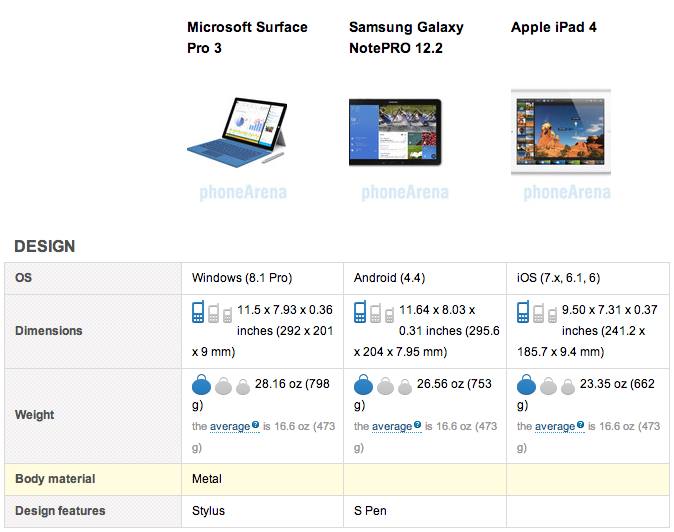Click the blue weight icon for Surface Pro 3

[x=201, y=387]
